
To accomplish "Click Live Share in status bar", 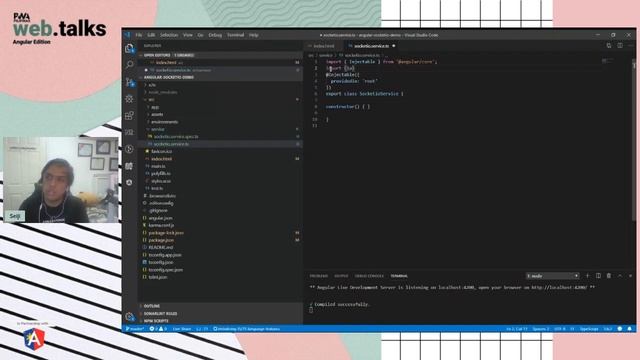I will tap(182, 329).
